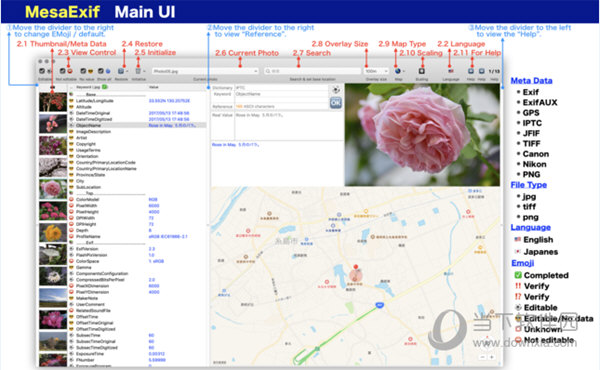
Task: Click the Scaling toolbar icon
Action: pyautogui.click(x=421, y=71)
